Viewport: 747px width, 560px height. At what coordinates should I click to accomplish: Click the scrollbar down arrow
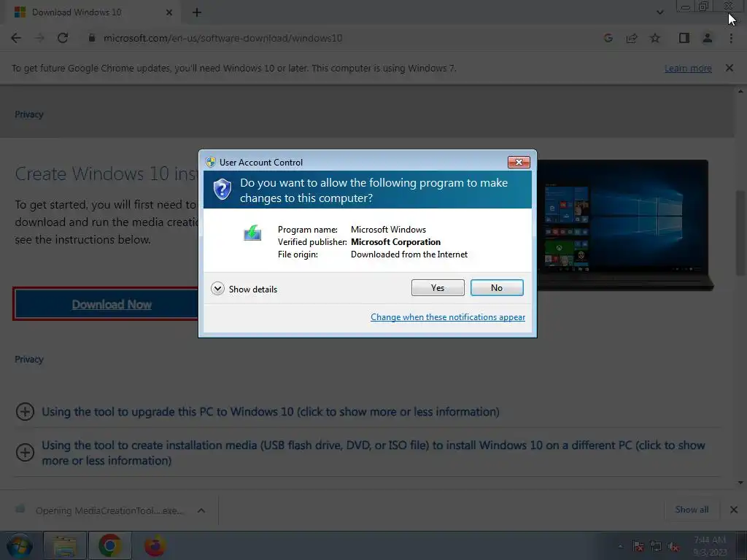[740, 483]
